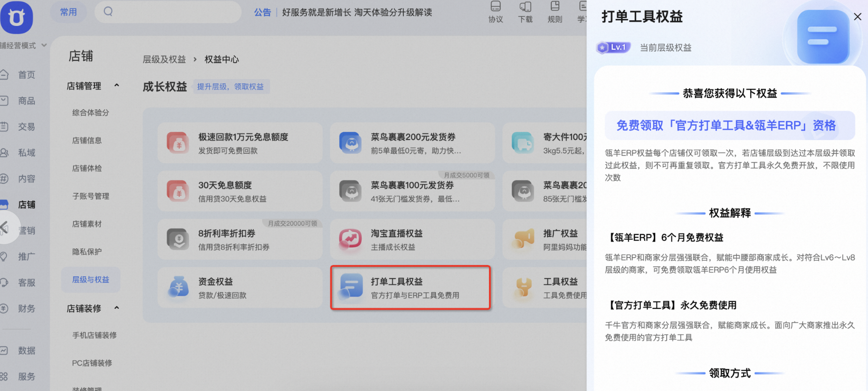Click the 8折利率折扣券 card icon
Viewport: 868px width, 391px height.
pos(178,239)
